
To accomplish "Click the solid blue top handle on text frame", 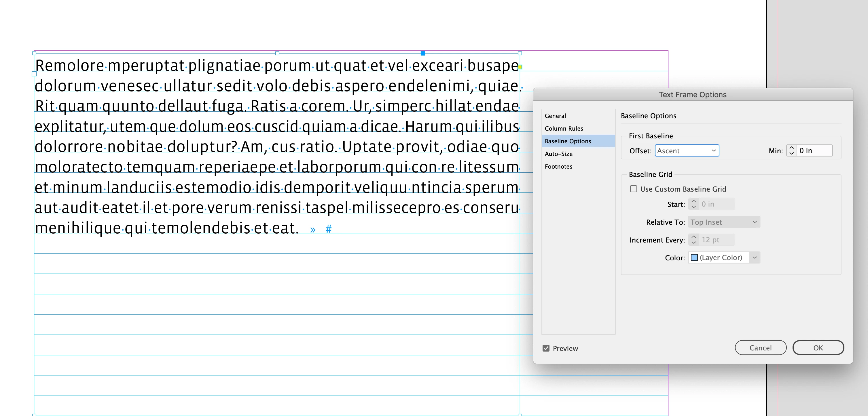I will tap(423, 53).
